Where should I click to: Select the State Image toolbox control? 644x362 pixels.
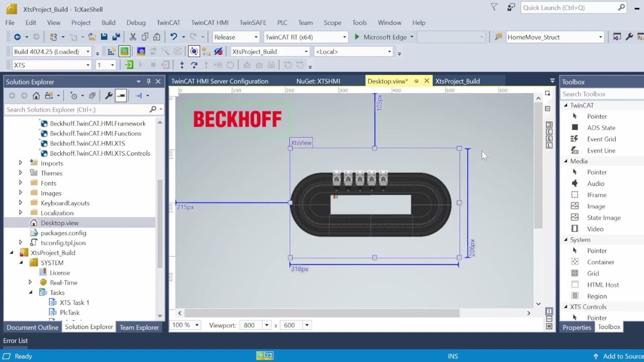(604, 218)
